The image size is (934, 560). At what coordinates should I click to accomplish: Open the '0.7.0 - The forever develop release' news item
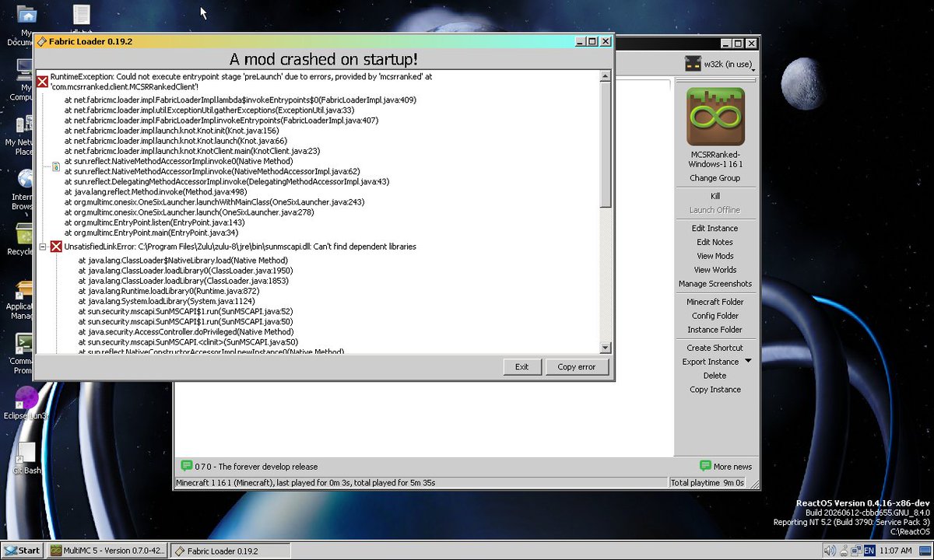256,467
